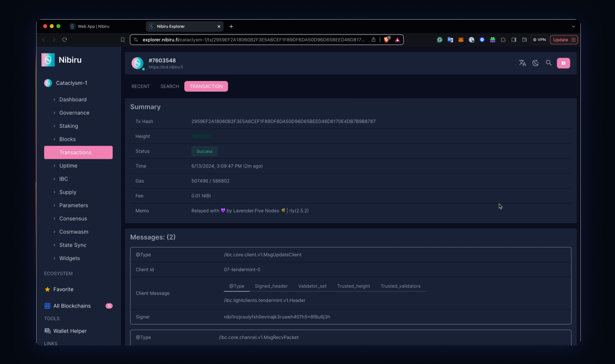The height and width of the screenshot is (364, 615).
Task: Toggle the Brave VPN button
Action: (x=539, y=40)
